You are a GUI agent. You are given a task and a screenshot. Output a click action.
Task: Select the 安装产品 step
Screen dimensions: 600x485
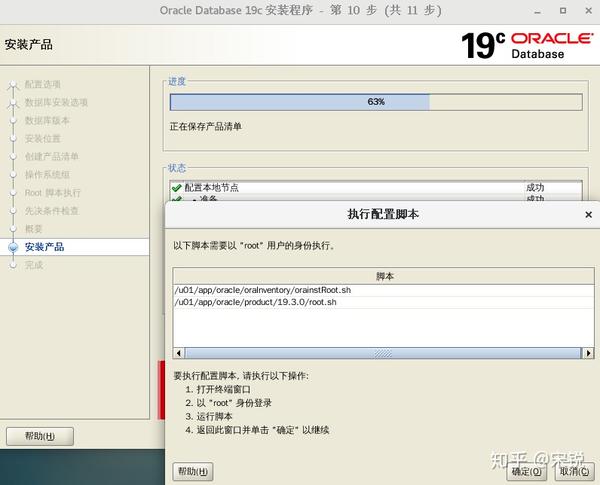point(44,247)
